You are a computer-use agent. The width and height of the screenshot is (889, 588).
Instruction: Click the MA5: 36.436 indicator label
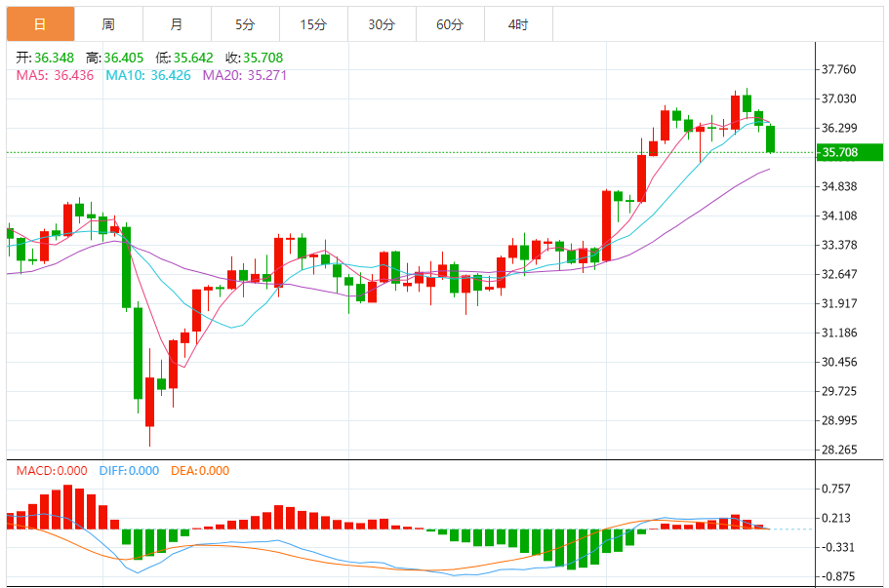coord(55,75)
